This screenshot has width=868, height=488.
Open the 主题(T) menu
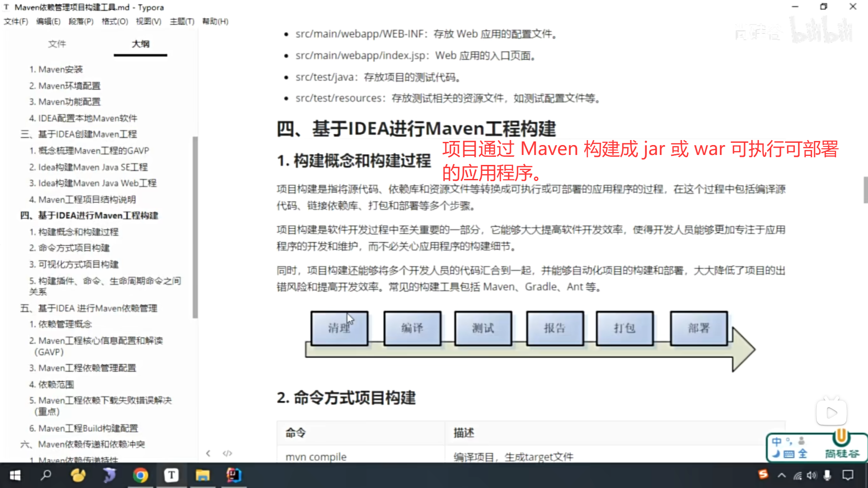pos(182,21)
